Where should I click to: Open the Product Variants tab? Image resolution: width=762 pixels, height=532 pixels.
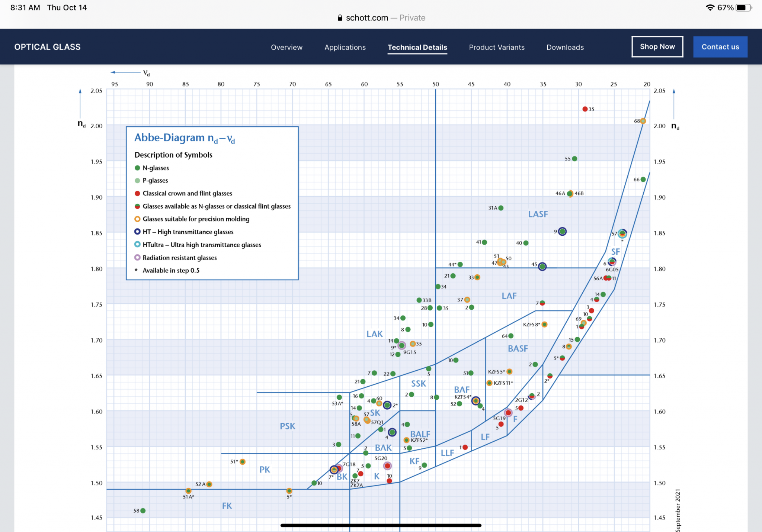pos(497,47)
